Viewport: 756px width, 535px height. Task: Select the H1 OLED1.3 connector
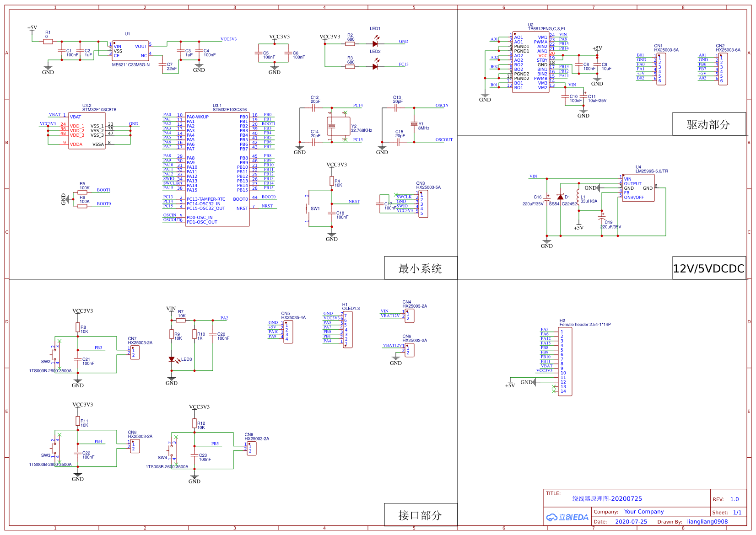pyautogui.click(x=348, y=329)
